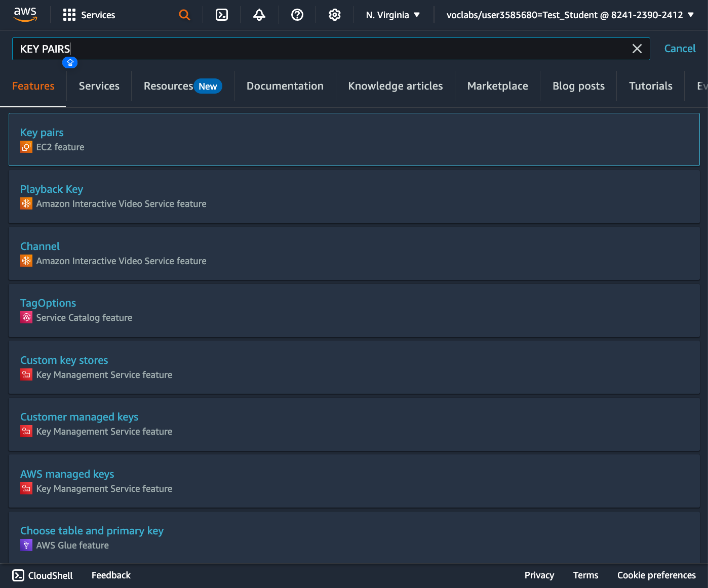Switch to the Marketplace tab
708x588 pixels.
(498, 86)
